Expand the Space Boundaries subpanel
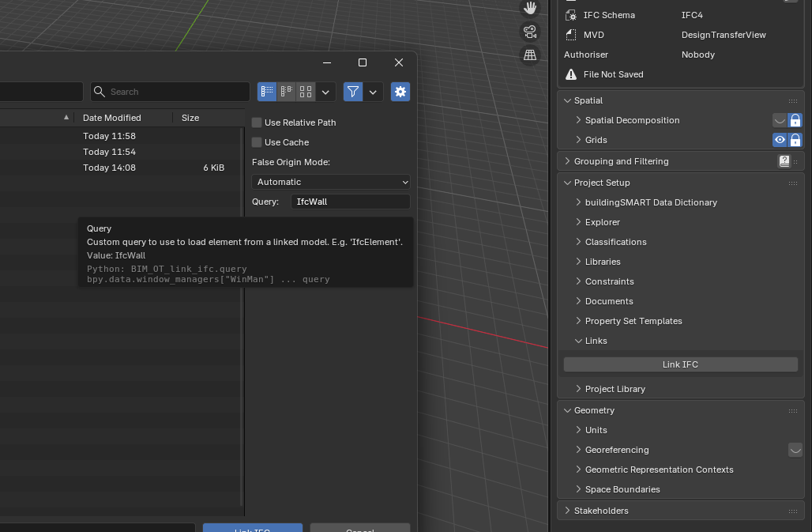This screenshot has width=812, height=532. point(578,489)
